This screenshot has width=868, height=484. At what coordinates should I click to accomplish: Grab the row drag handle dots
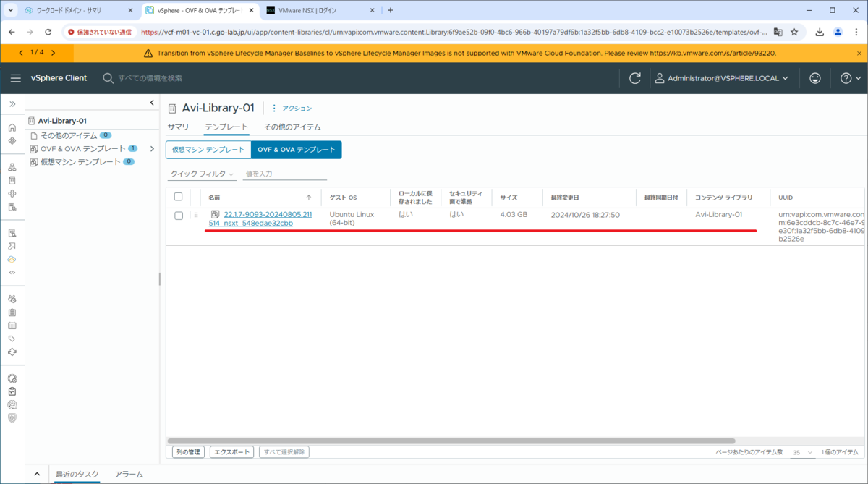coord(195,215)
